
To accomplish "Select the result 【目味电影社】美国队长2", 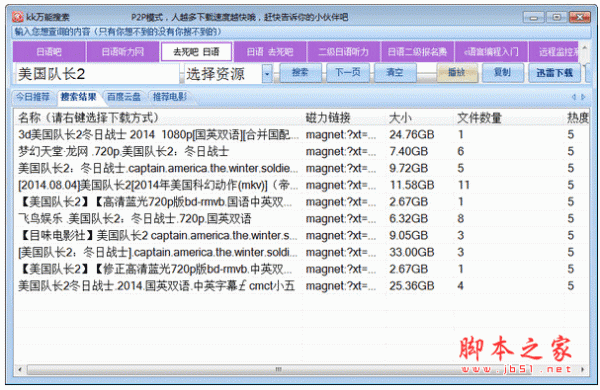I will 157,235.
